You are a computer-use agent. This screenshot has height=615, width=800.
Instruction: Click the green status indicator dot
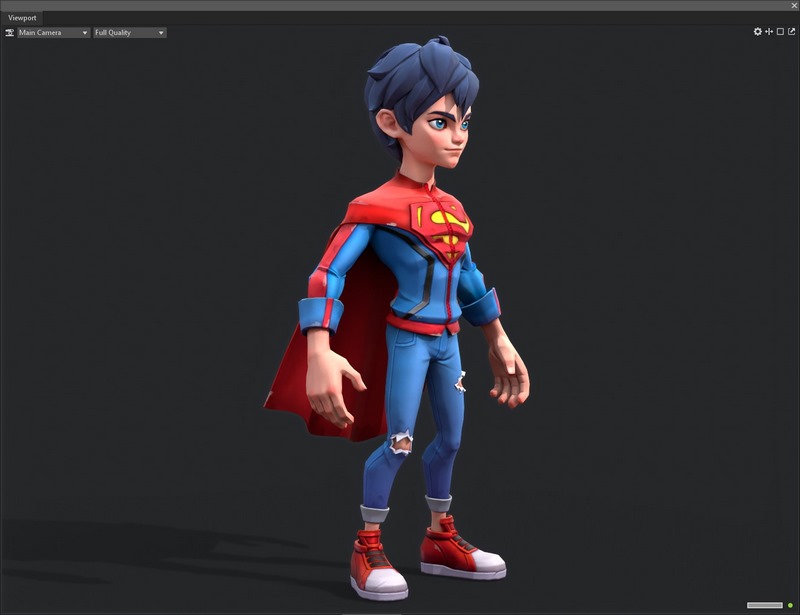coord(790,605)
